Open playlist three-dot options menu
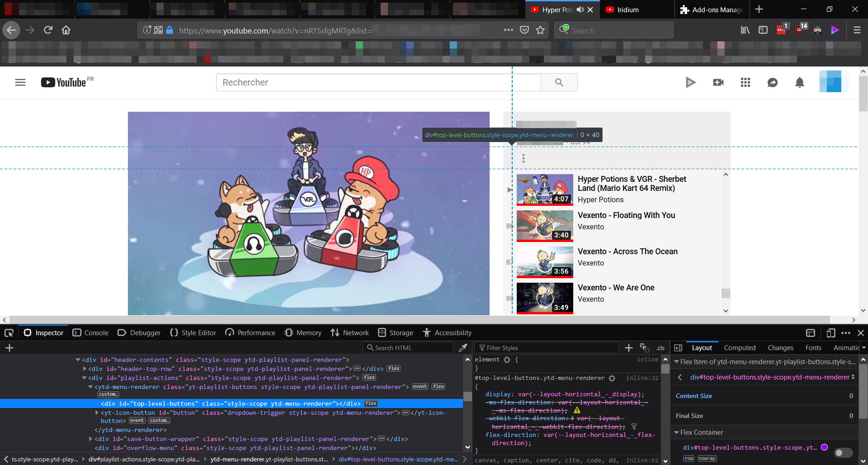 [x=523, y=158]
